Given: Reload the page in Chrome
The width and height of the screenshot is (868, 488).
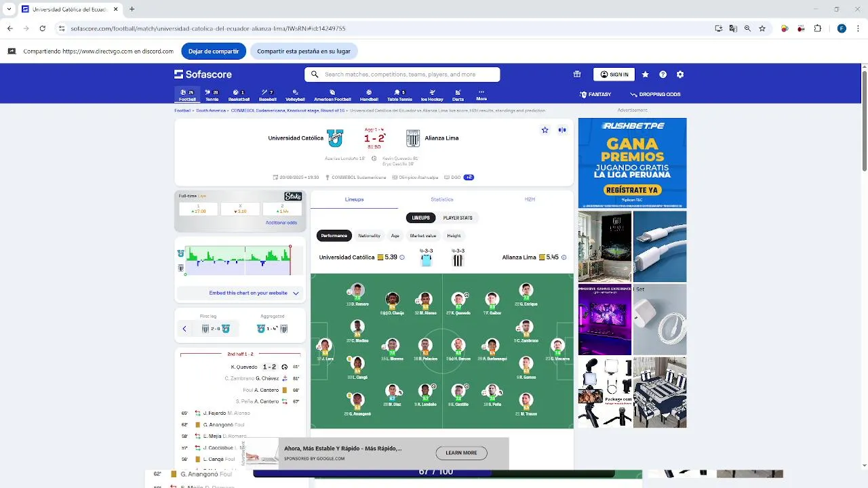Looking at the screenshot, I should pyautogui.click(x=42, y=28).
